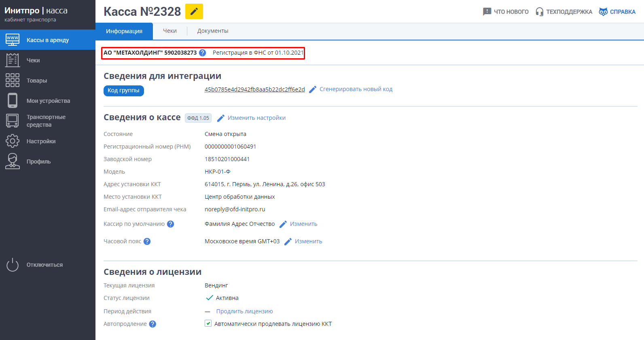Click the Московское время GMT+03 value

click(242, 241)
